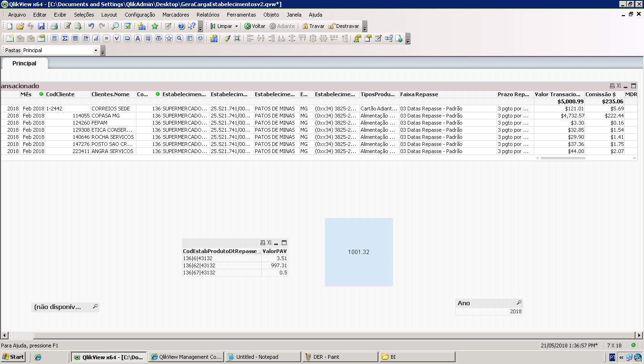Add a bookmark with the green star
The height and width of the screenshot is (364, 644).
coord(155,26)
